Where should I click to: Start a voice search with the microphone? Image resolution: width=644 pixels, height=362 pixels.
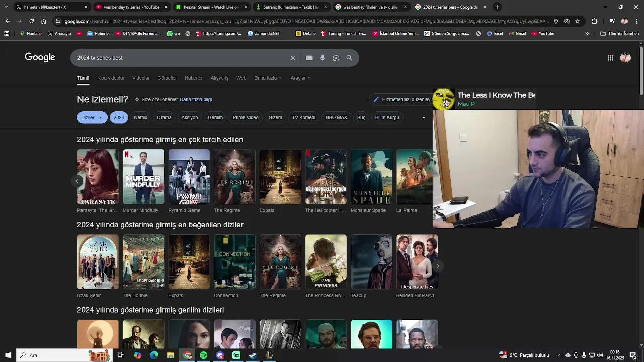[x=323, y=58]
